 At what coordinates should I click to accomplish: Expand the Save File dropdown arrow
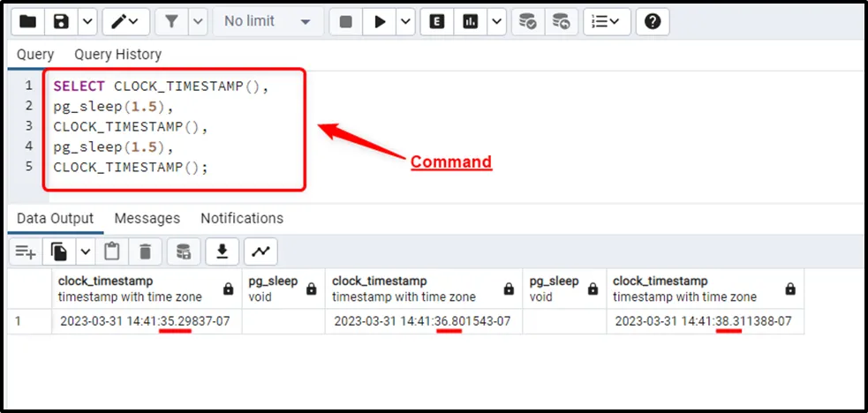(x=87, y=21)
